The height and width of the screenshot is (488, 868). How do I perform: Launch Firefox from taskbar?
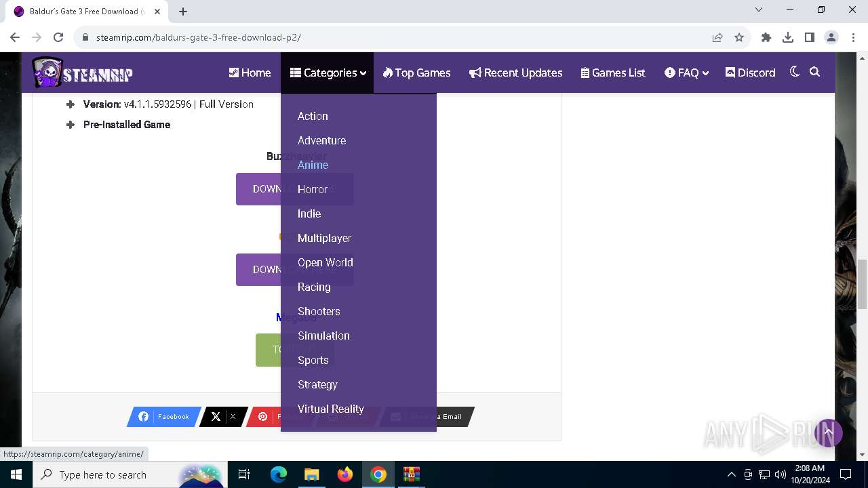point(345,474)
